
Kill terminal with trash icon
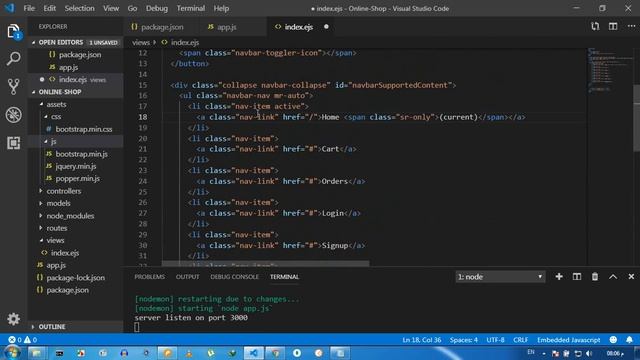[595, 277]
